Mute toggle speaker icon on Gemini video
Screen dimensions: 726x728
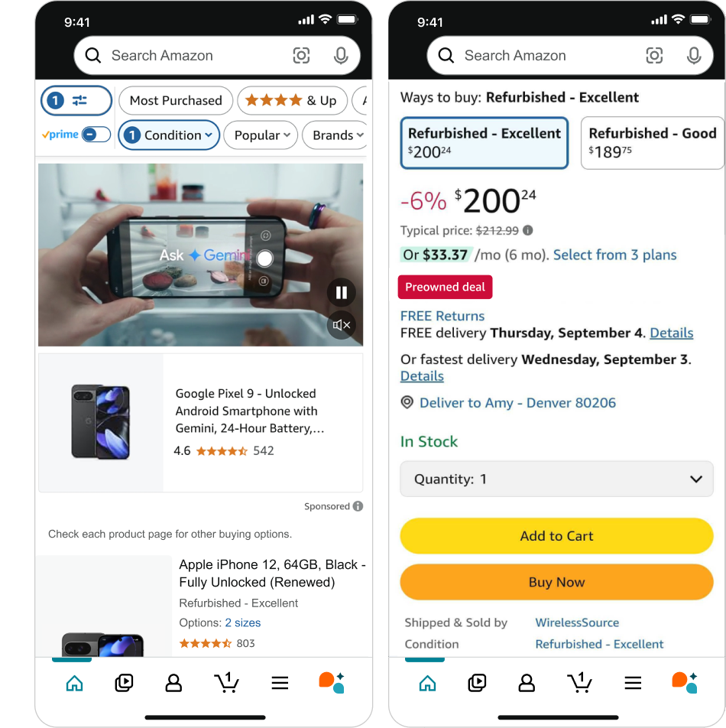(x=342, y=325)
